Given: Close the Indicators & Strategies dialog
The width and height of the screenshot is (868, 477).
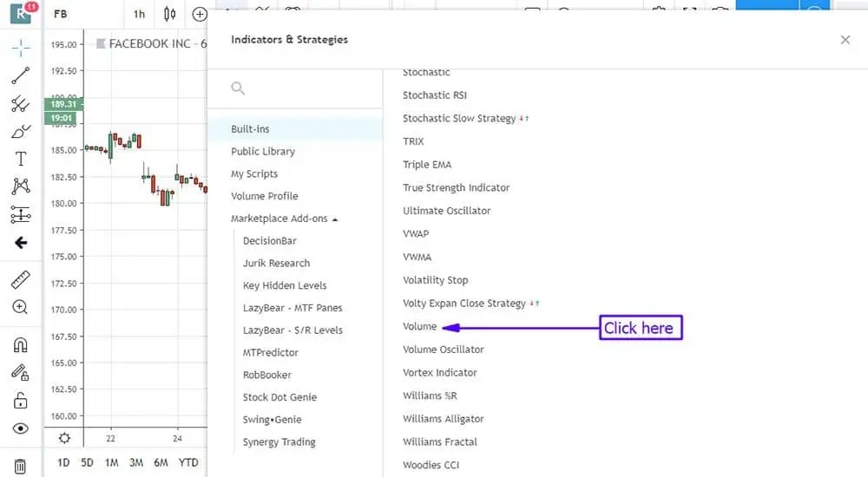Looking at the screenshot, I should [845, 40].
